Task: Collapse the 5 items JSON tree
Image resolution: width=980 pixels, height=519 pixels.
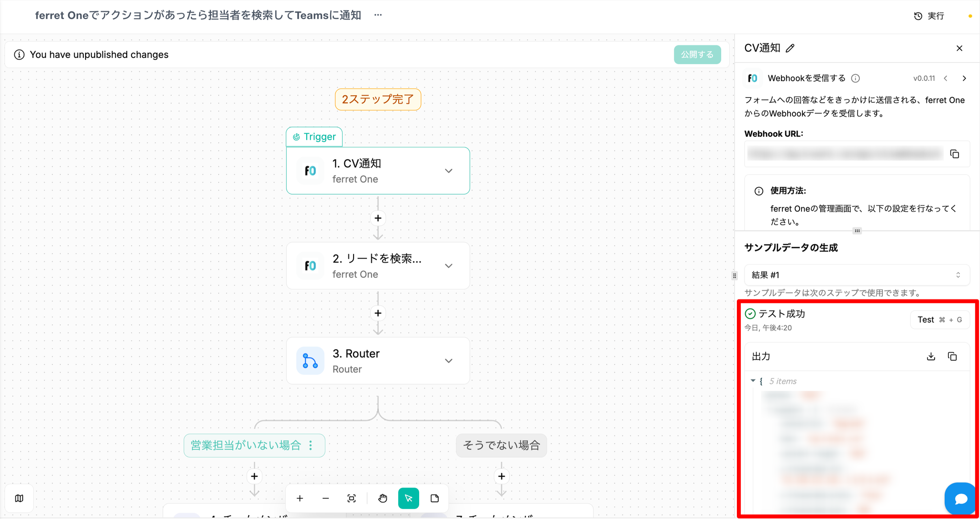Action: pos(753,381)
